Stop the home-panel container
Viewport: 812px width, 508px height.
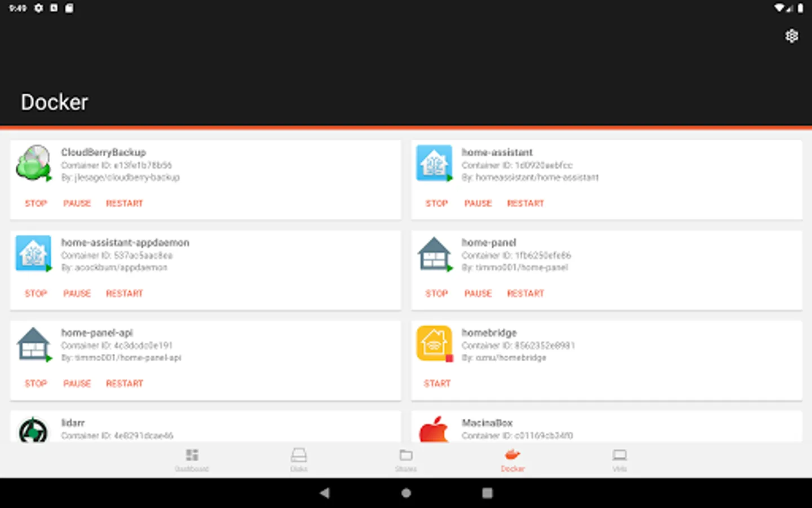click(437, 294)
